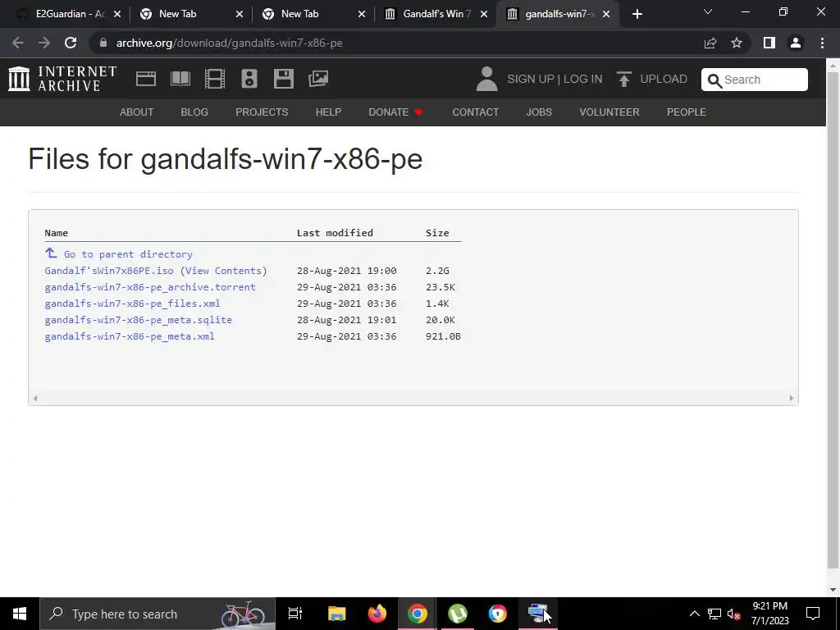Open the tab search dropdown chevron
This screenshot has width=840, height=630.
pyautogui.click(x=708, y=11)
